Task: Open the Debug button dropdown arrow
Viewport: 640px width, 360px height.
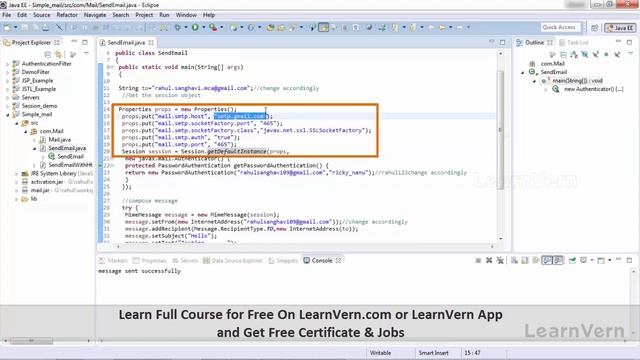Action: point(186,27)
